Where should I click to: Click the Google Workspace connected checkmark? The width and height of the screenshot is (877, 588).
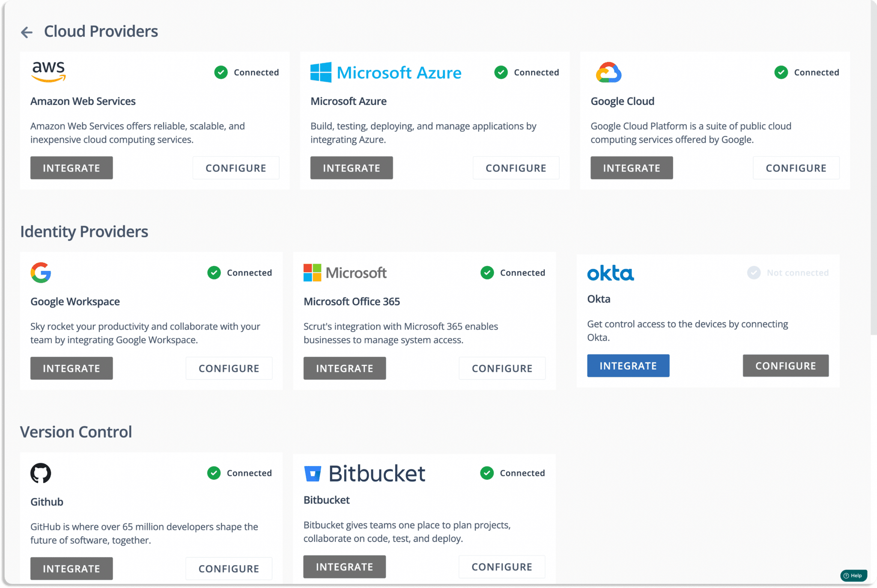214,273
